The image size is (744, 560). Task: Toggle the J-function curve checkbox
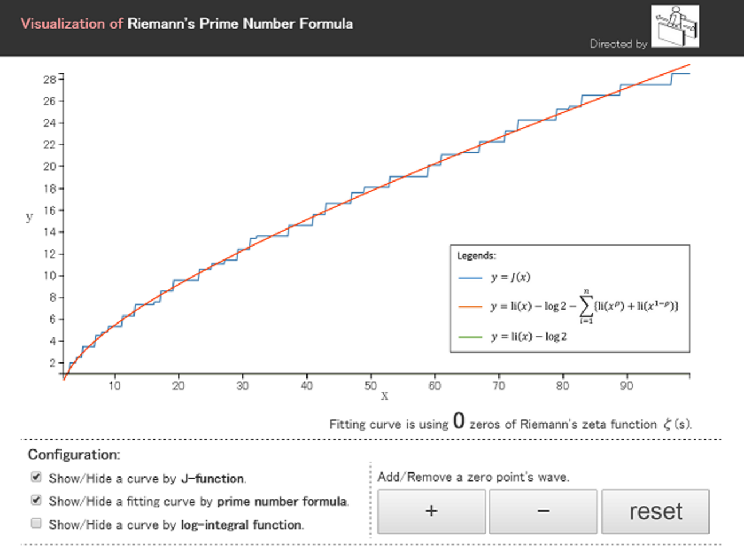coord(37,477)
